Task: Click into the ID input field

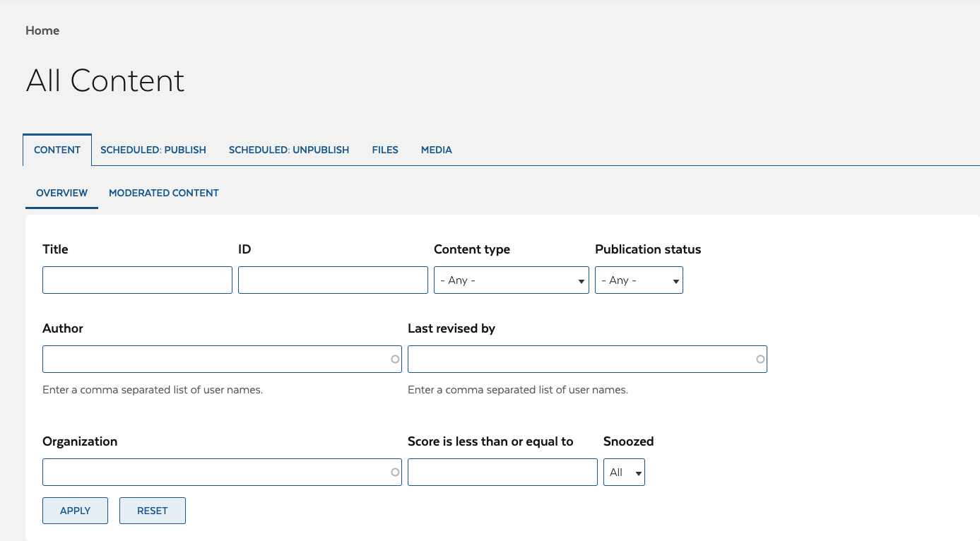Action: tap(333, 280)
